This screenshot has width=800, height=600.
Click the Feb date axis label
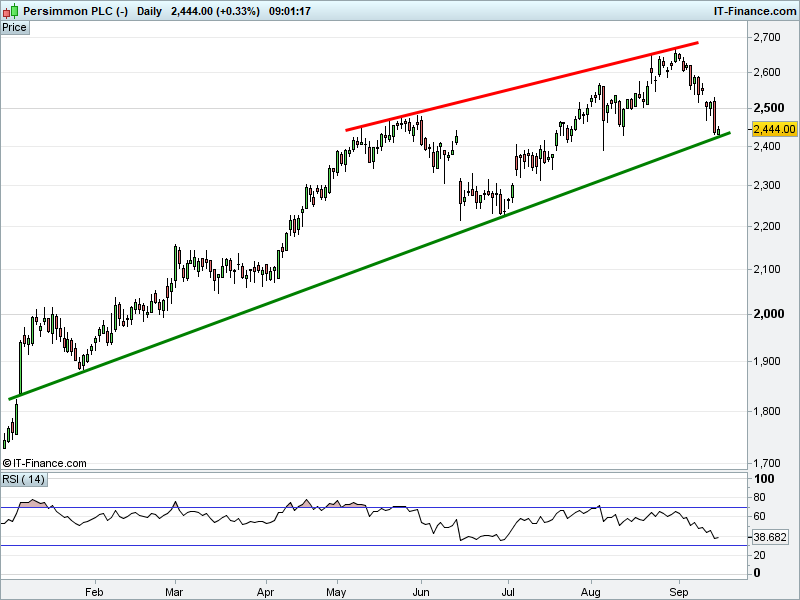(x=94, y=592)
